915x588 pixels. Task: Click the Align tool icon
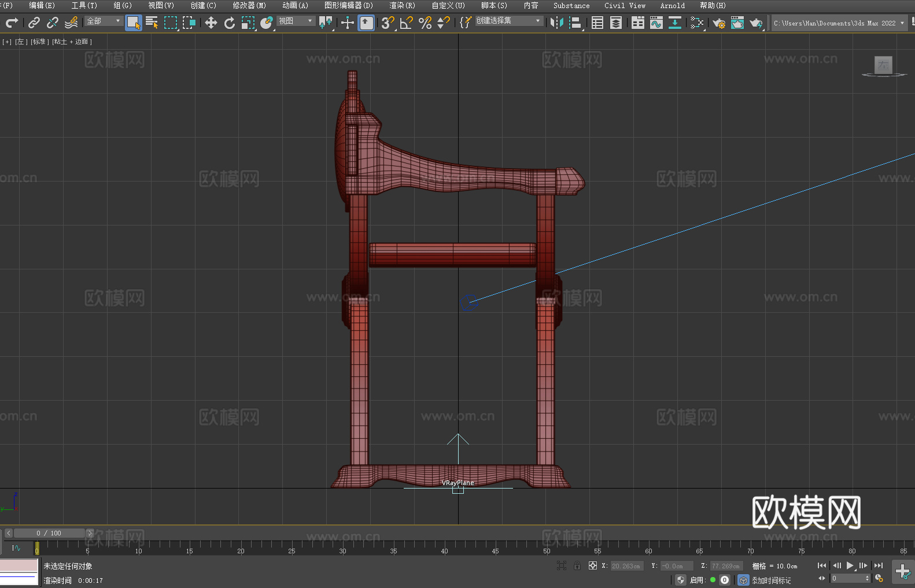[x=575, y=23]
